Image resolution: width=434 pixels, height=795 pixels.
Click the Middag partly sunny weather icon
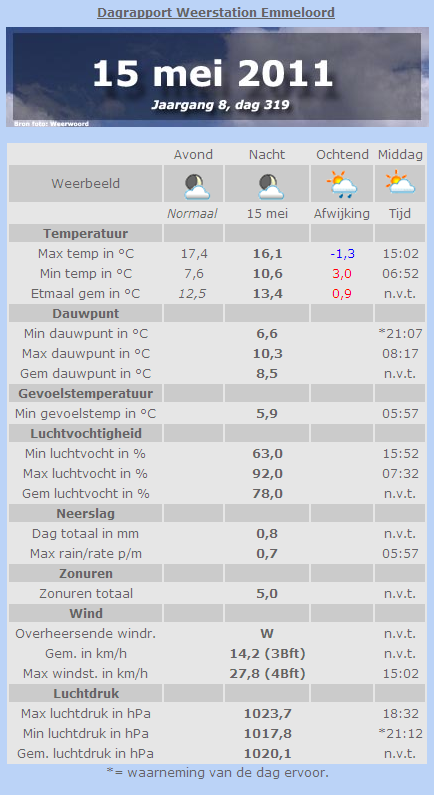point(400,183)
